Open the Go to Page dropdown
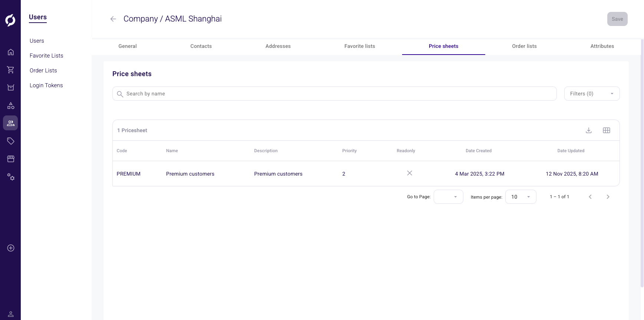The image size is (644, 320). pos(448,197)
